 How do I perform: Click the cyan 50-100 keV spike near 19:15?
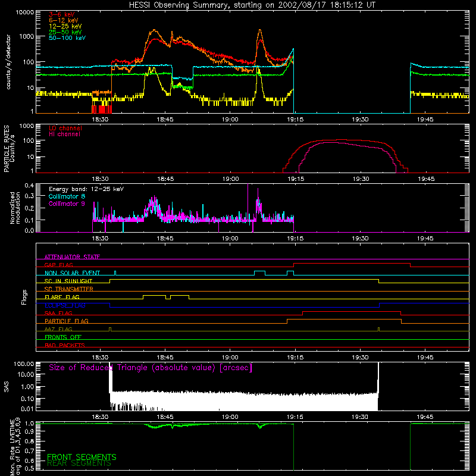[293, 49]
